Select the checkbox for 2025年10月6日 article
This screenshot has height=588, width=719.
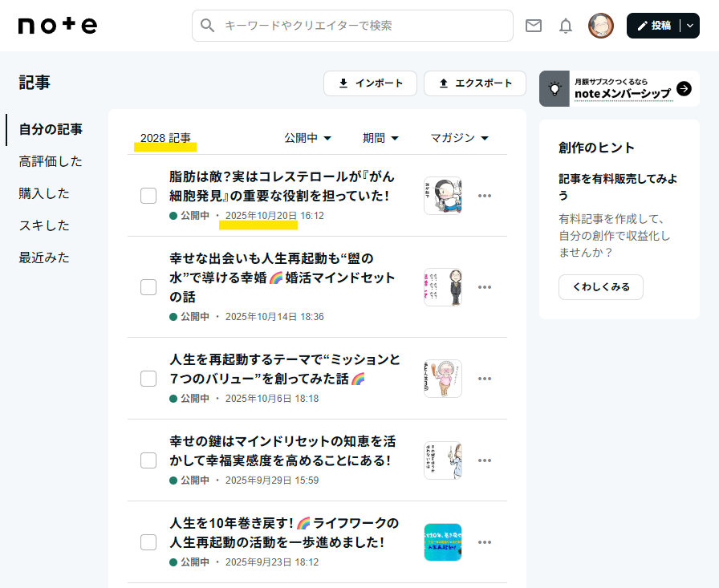click(x=148, y=379)
